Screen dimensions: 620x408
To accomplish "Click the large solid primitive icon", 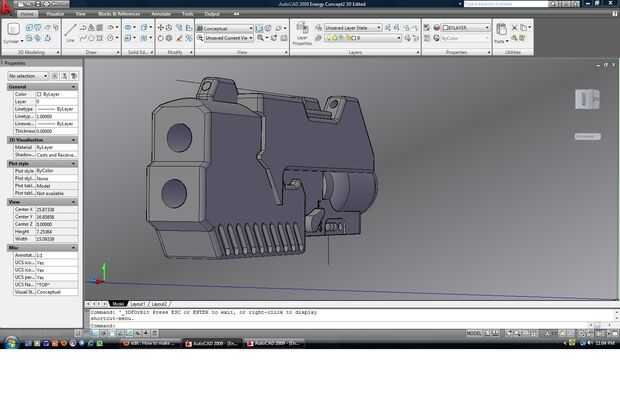I will 13,29.
